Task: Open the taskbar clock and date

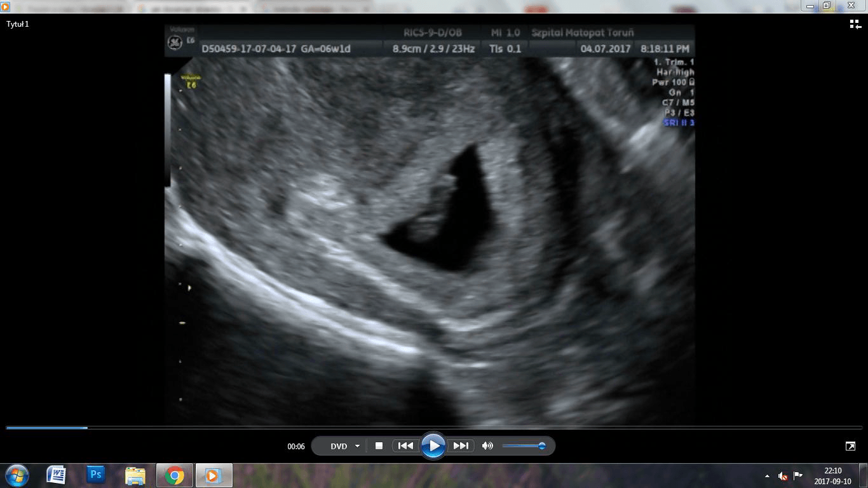Action: coord(832,476)
